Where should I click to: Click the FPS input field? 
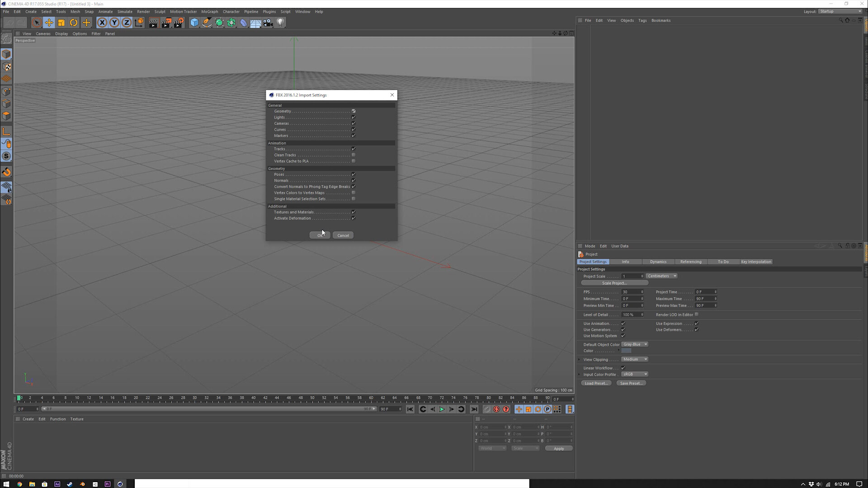(x=631, y=292)
